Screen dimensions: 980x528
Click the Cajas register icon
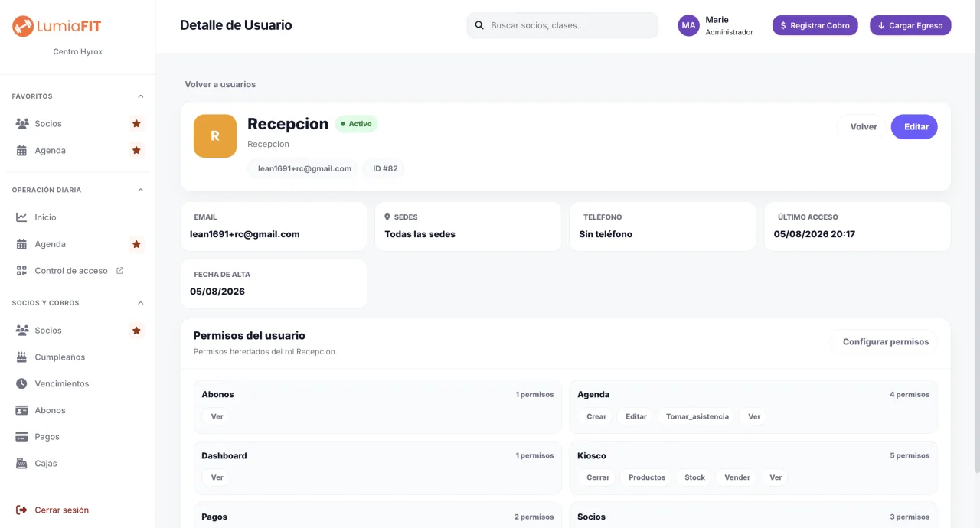point(21,464)
